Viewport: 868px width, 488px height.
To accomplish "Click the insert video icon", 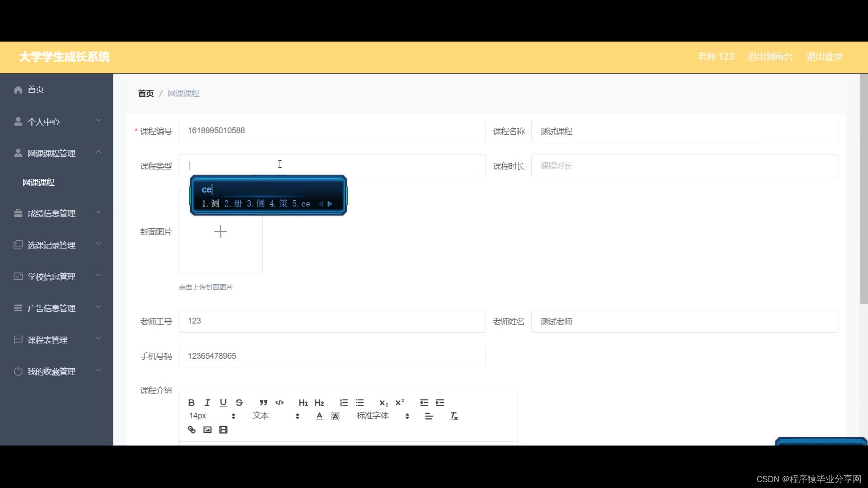I will pos(223,430).
